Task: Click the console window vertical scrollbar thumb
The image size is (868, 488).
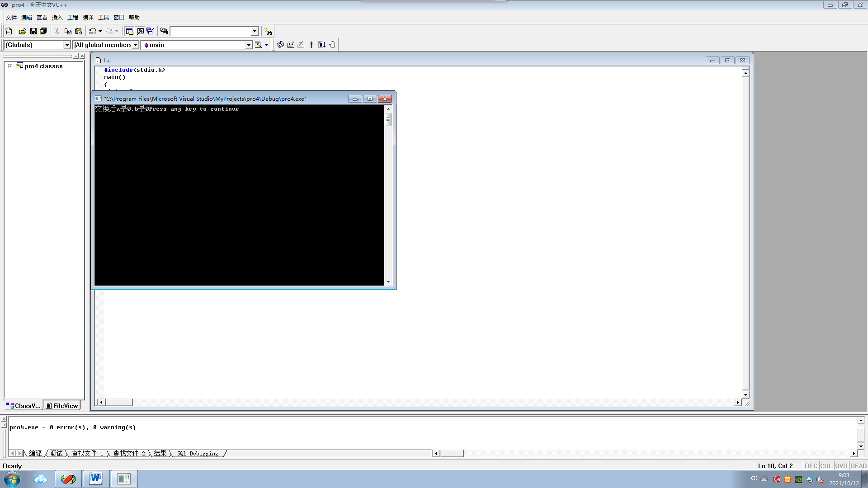Action: point(388,119)
